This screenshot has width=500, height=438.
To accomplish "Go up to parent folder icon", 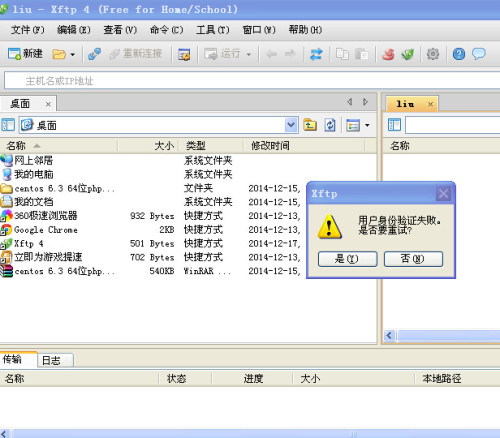I will (310, 125).
